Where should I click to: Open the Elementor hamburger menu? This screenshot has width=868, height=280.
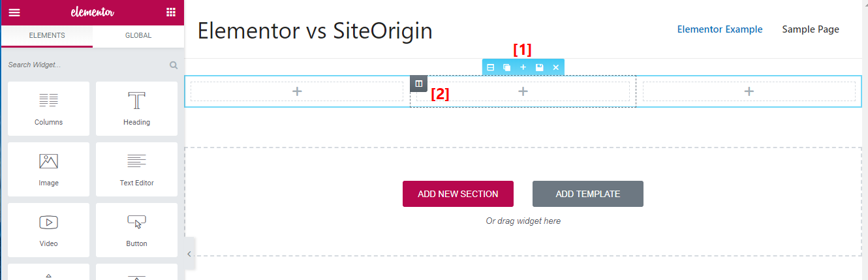[14, 12]
